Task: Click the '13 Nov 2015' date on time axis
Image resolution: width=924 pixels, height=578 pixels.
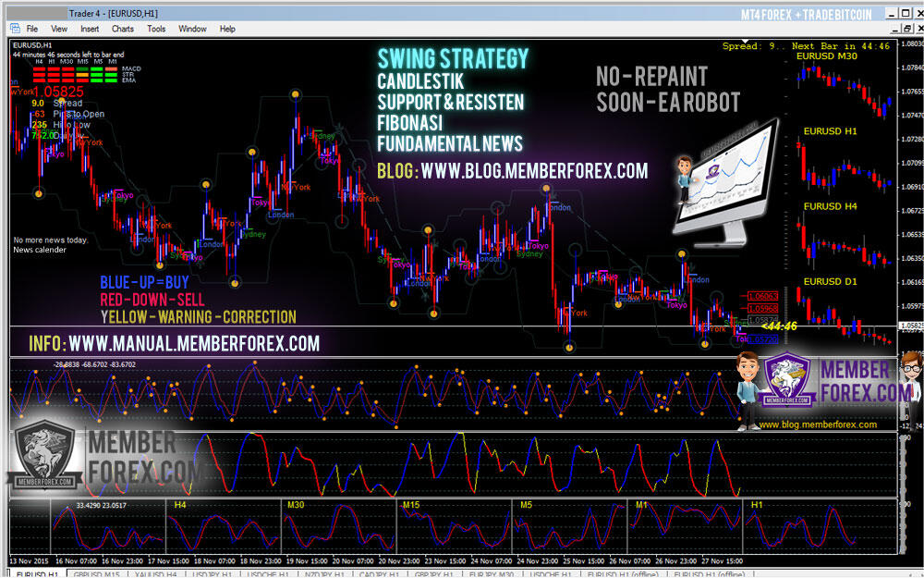Action: [30, 561]
